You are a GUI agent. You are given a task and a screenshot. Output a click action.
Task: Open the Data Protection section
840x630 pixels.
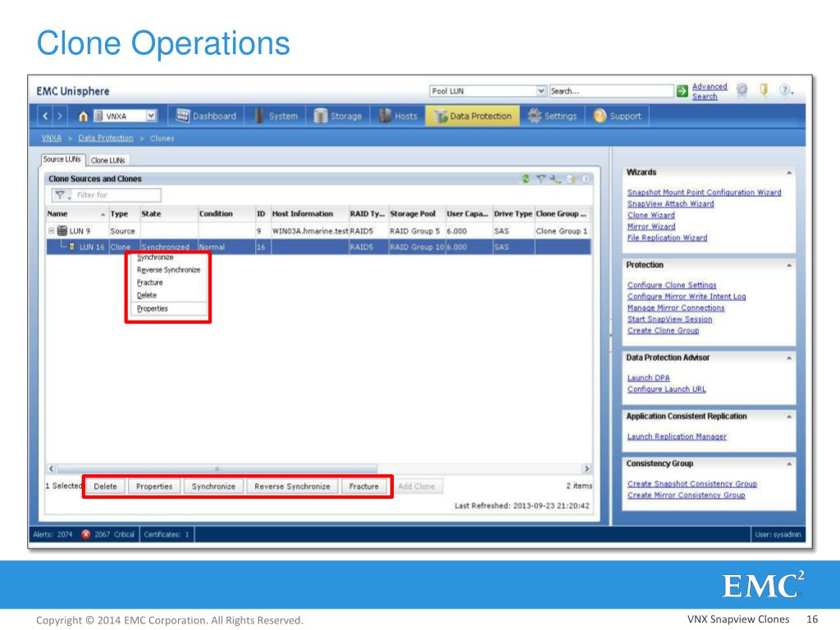(x=472, y=116)
